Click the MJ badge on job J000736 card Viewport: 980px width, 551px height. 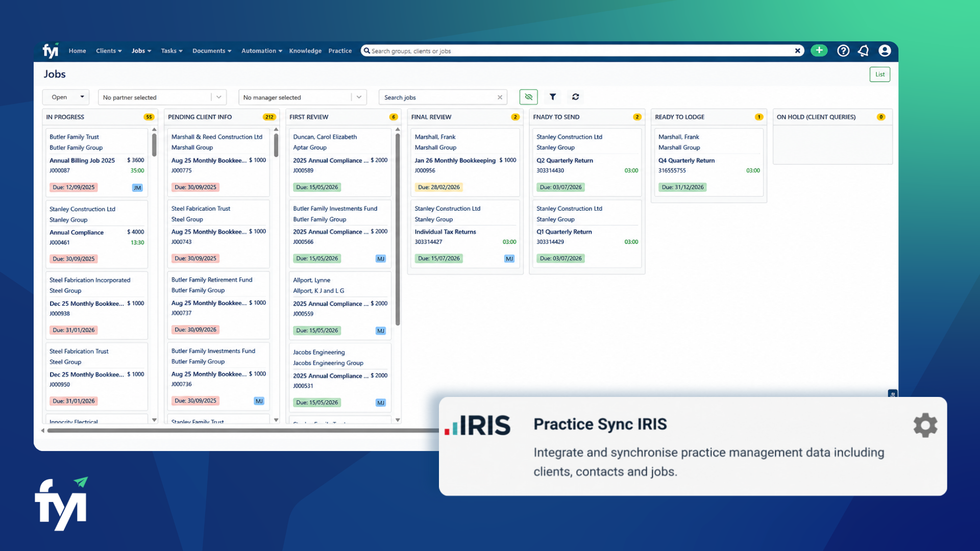[x=259, y=401]
